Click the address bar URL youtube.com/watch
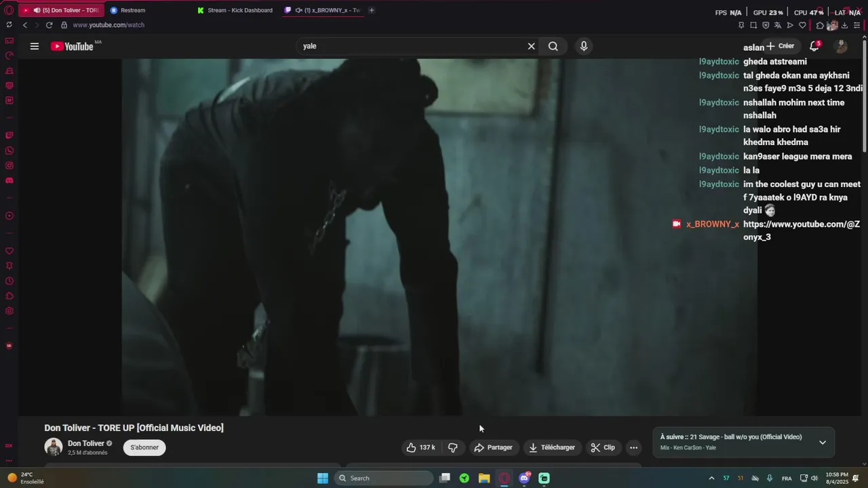Screen dimensions: 868x488 [108, 25]
